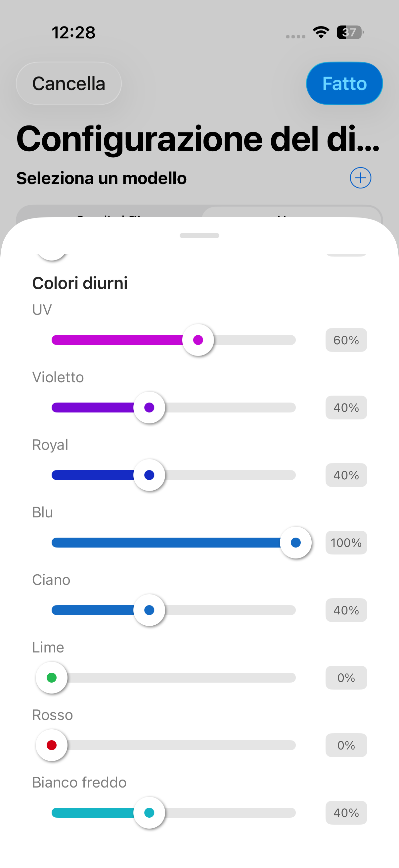Screen dimensions: 399x868
Task: Tap the UV 60% value field
Action: (x=346, y=340)
